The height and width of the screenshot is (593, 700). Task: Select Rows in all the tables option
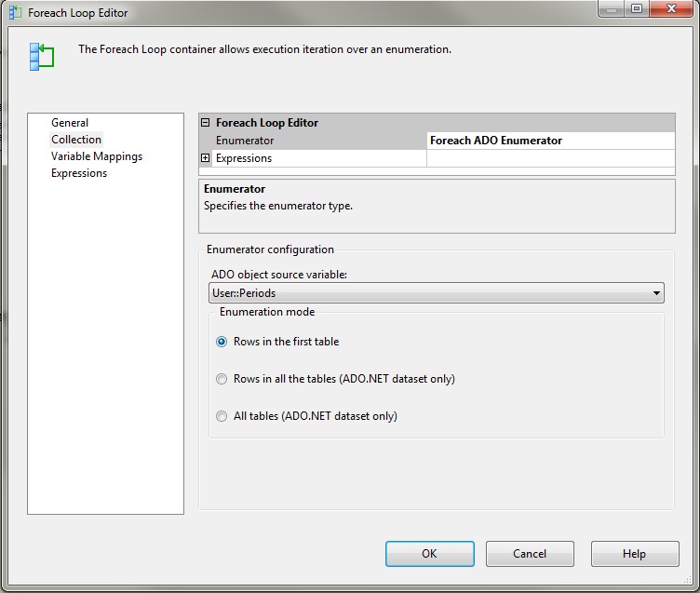click(x=222, y=379)
